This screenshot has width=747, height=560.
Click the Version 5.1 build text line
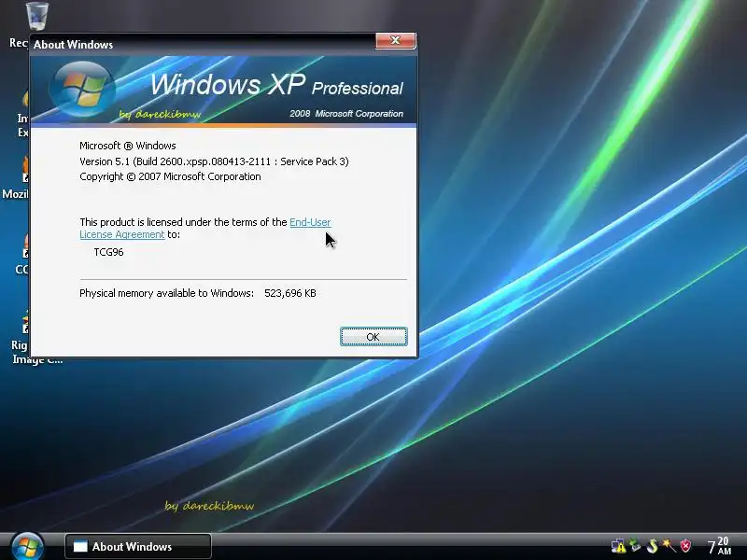214,161
